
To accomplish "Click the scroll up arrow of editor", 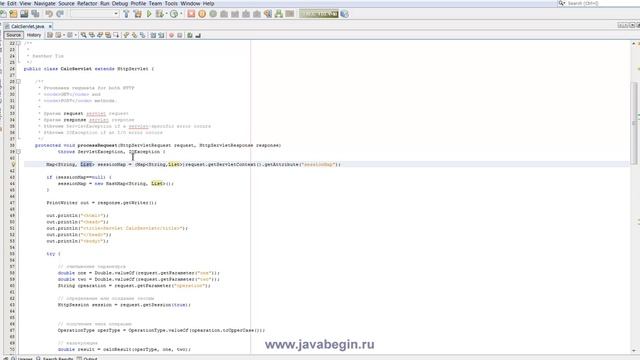I will 633,43.
